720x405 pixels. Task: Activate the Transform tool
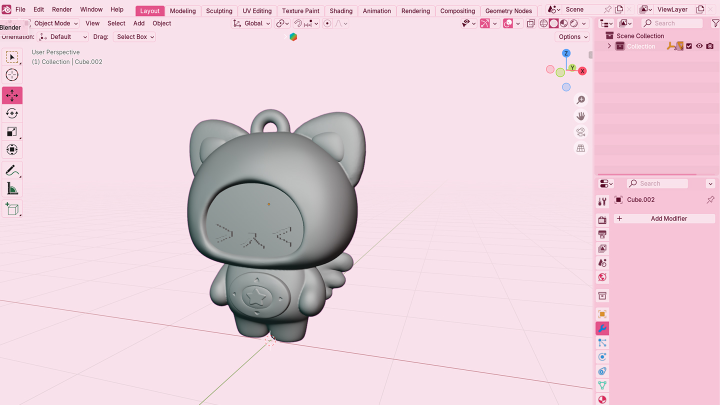(x=12, y=150)
